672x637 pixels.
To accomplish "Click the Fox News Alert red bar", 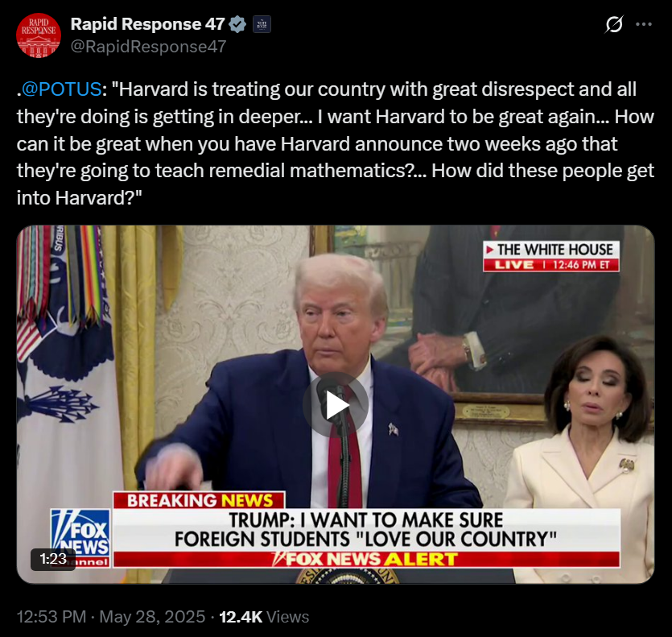I will (366, 560).
